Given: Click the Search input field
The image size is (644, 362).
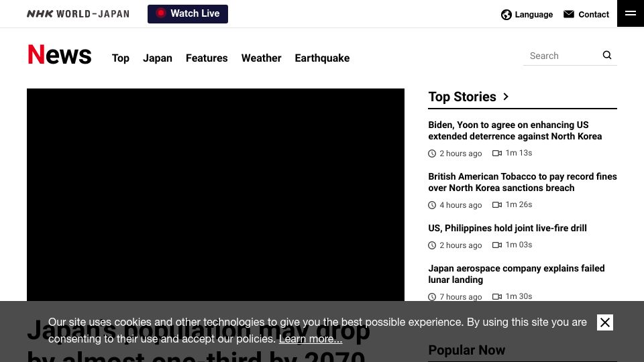Looking at the screenshot, I should click(x=562, y=56).
